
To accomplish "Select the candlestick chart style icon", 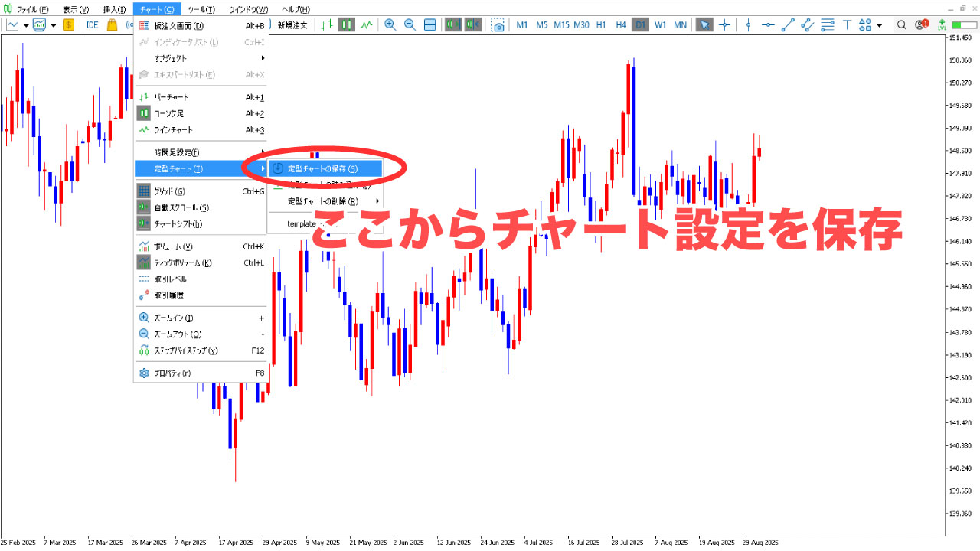I will pos(345,24).
